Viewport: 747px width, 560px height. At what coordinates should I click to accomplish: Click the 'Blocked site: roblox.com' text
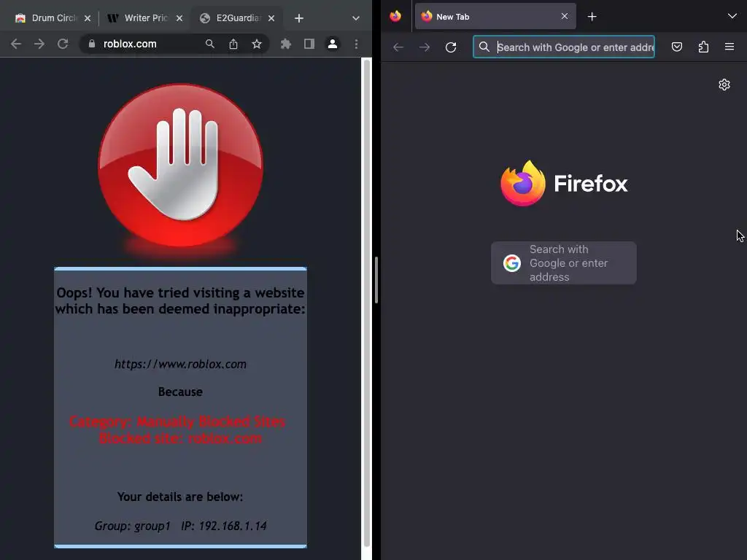181,438
